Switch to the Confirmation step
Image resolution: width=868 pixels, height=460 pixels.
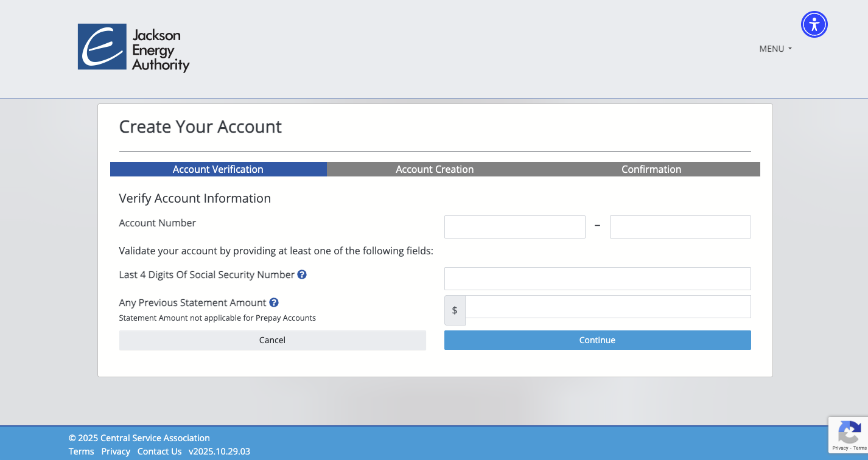651,169
